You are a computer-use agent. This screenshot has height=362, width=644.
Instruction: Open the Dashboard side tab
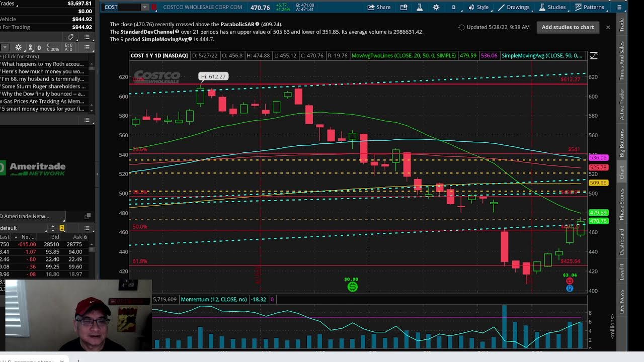pos(622,242)
